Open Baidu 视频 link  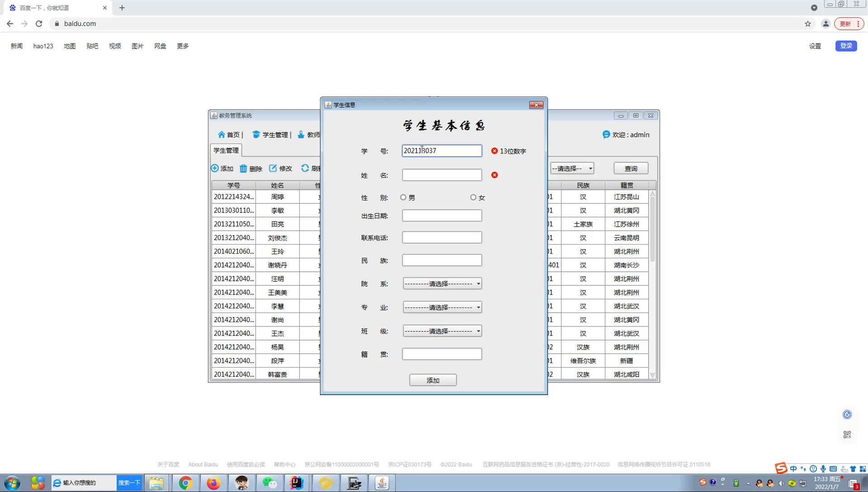coord(115,46)
